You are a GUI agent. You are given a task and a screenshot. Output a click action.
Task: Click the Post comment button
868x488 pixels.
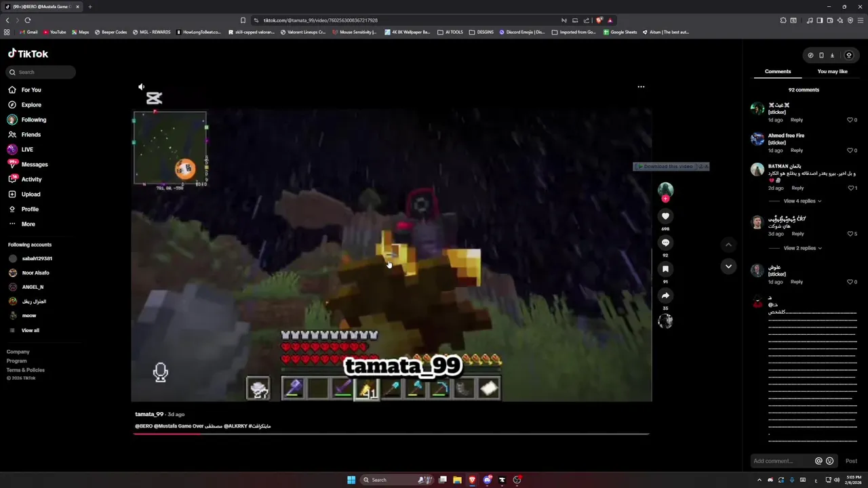[x=851, y=461]
